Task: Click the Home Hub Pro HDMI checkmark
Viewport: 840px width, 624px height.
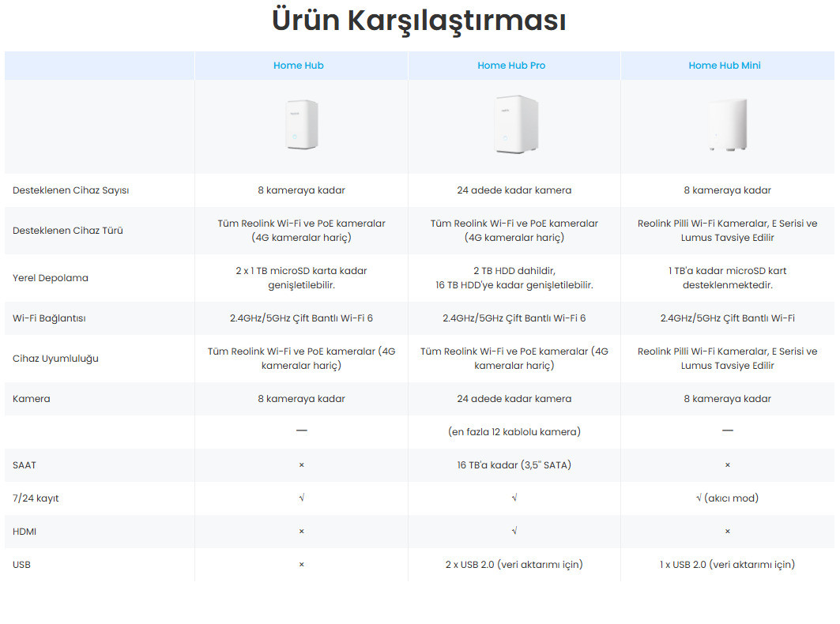Action: [514, 531]
